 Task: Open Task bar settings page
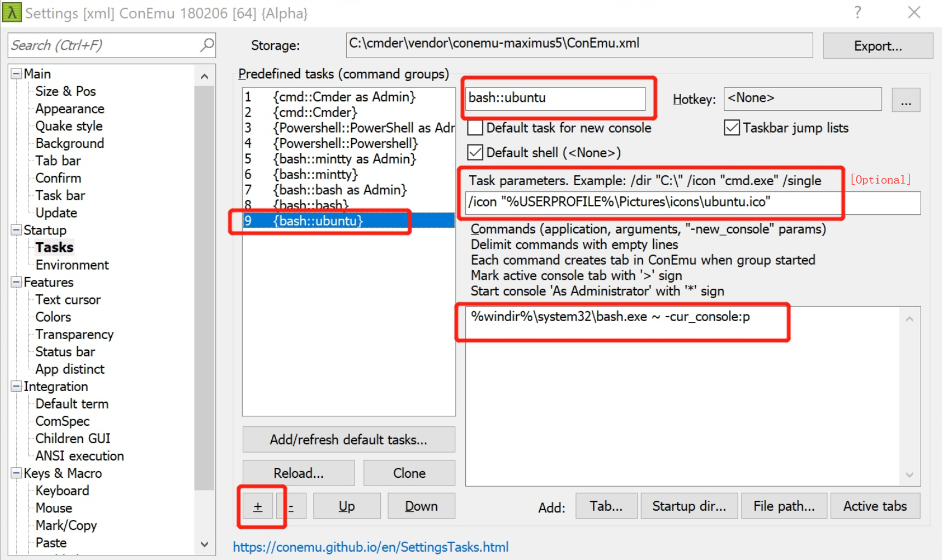60,196
